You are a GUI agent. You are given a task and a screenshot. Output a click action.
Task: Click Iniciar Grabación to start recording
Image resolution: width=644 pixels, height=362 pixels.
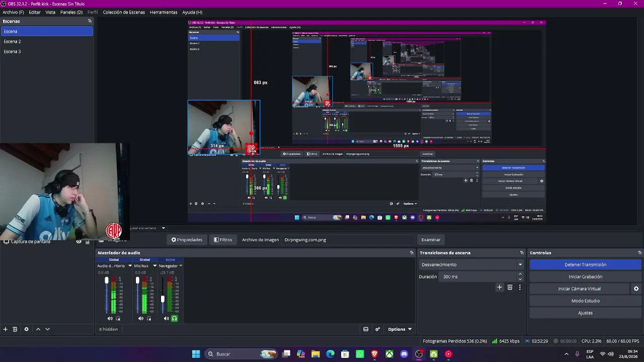(586, 277)
